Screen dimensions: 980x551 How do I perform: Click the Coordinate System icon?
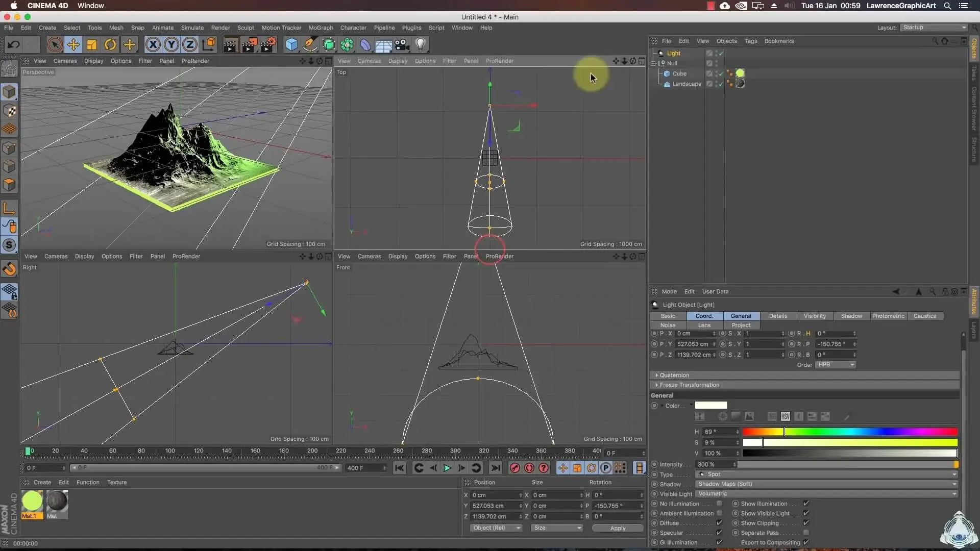[209, 44]
